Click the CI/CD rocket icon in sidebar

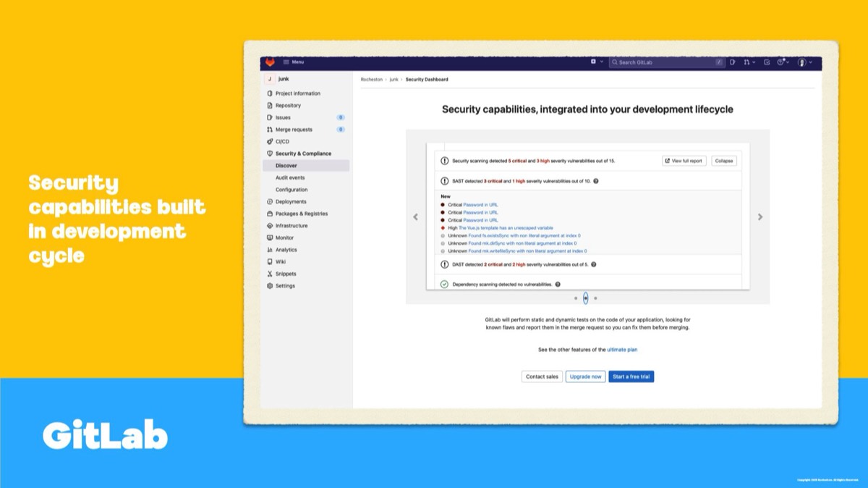coord(270,142)
